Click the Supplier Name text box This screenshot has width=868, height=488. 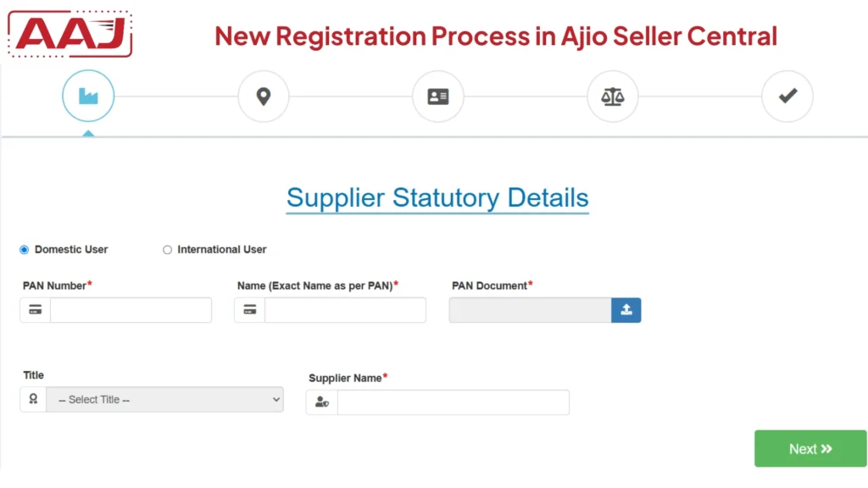click(x=453, y=402)
